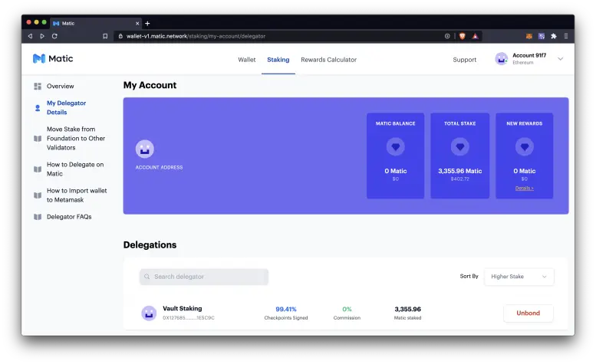Open Brave Shields lion icon
Image resolution: width=596 pixels, height=364 pixels.
tap(463, 36)
